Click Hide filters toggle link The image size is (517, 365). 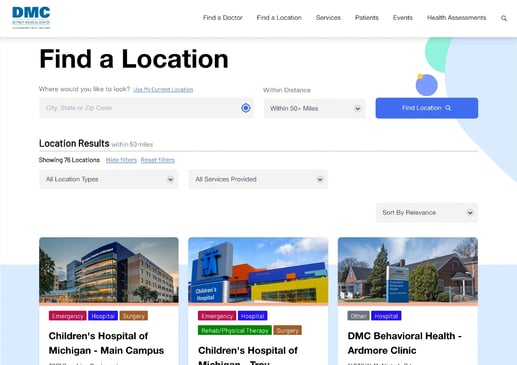pyautogui.click(x=121, y=160)
